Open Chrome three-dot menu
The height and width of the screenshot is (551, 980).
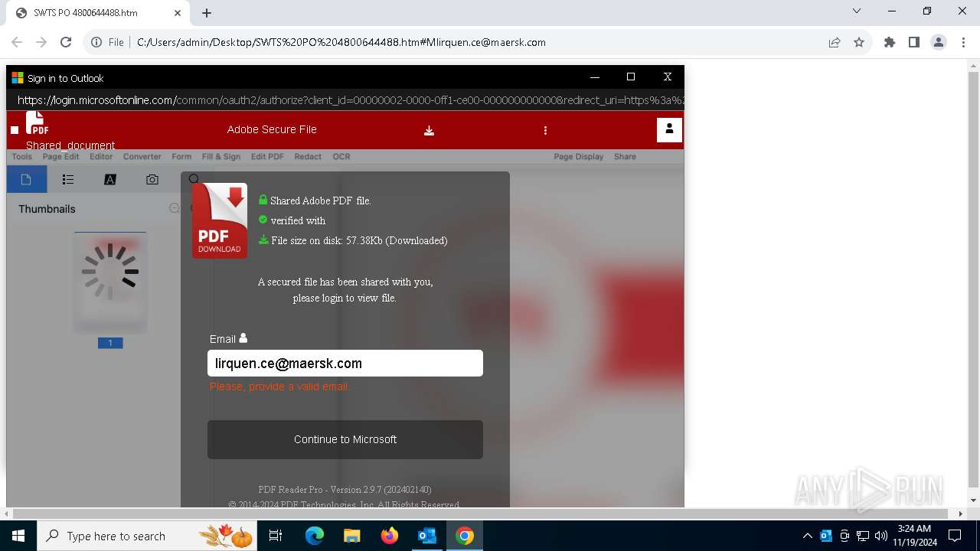[963, 42]
